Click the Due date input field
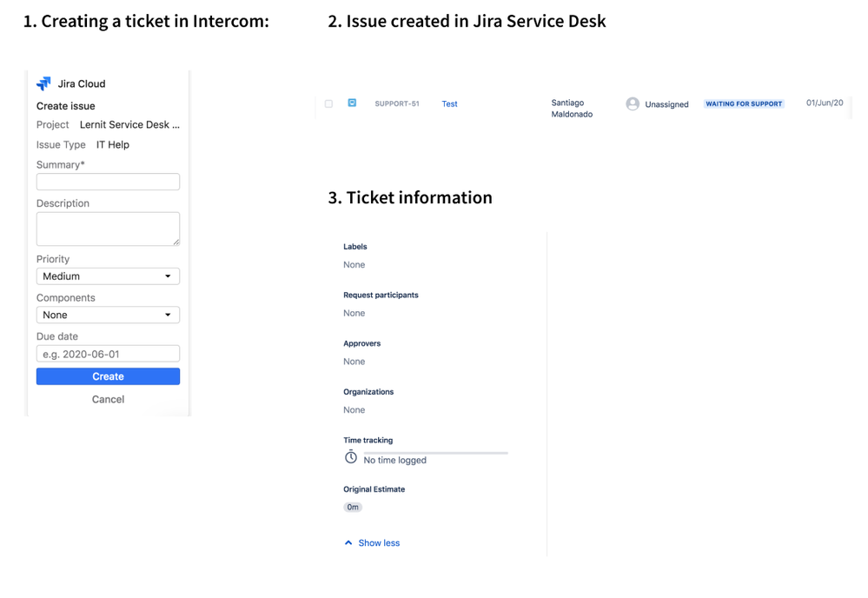Screen dimensions: 868x598 (x=108, y=354)
